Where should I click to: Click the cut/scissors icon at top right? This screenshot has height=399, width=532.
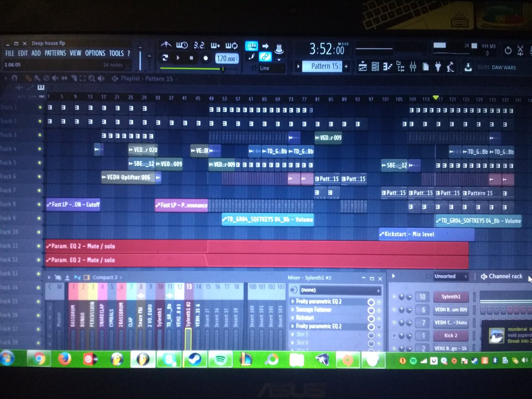point(520,51)
